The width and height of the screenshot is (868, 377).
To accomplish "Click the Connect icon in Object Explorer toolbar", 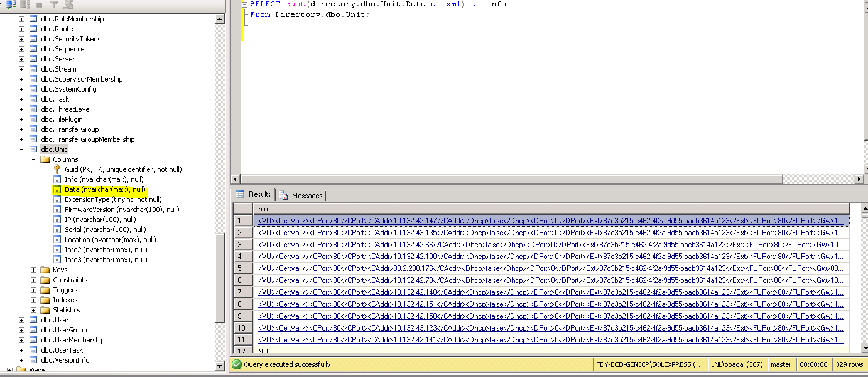I will pyautogui.click(x=11, y=4).
